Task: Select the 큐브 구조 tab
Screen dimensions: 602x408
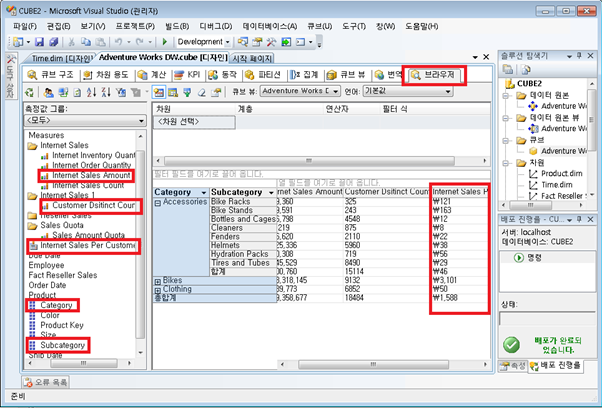Action: (51, 75)
